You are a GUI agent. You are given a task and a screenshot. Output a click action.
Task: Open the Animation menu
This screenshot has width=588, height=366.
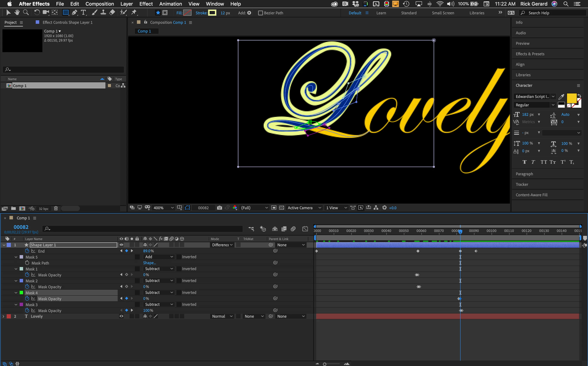170,4
